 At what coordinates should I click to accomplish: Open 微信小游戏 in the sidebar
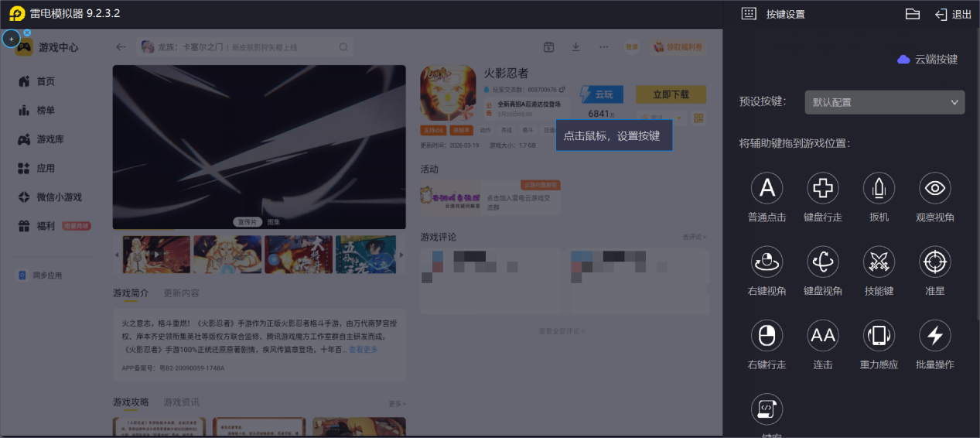[50, 197]
